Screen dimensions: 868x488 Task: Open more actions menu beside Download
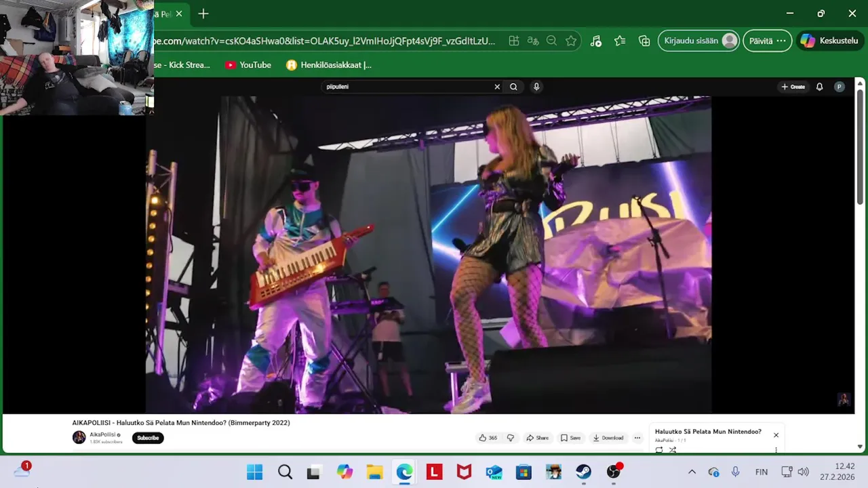[x=637, y=438]
